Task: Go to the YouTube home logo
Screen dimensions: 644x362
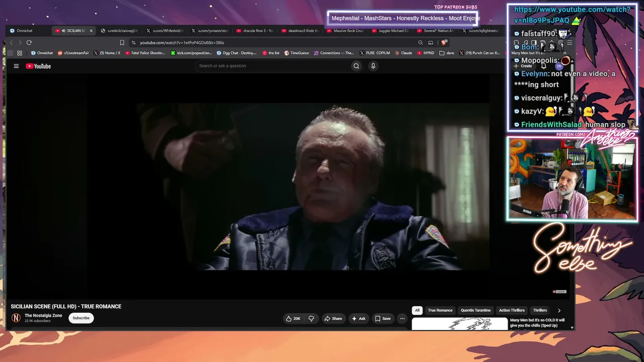Action: tap(38, 66)
